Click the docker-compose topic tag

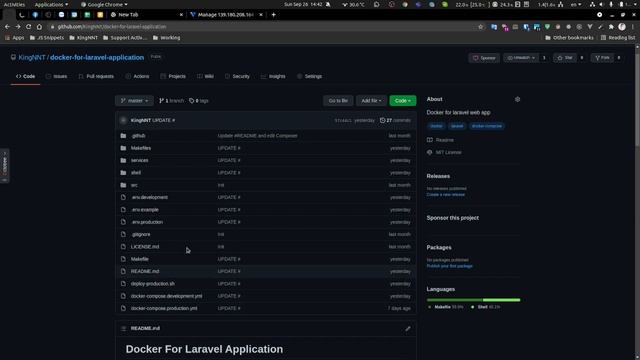pos(487,126)
